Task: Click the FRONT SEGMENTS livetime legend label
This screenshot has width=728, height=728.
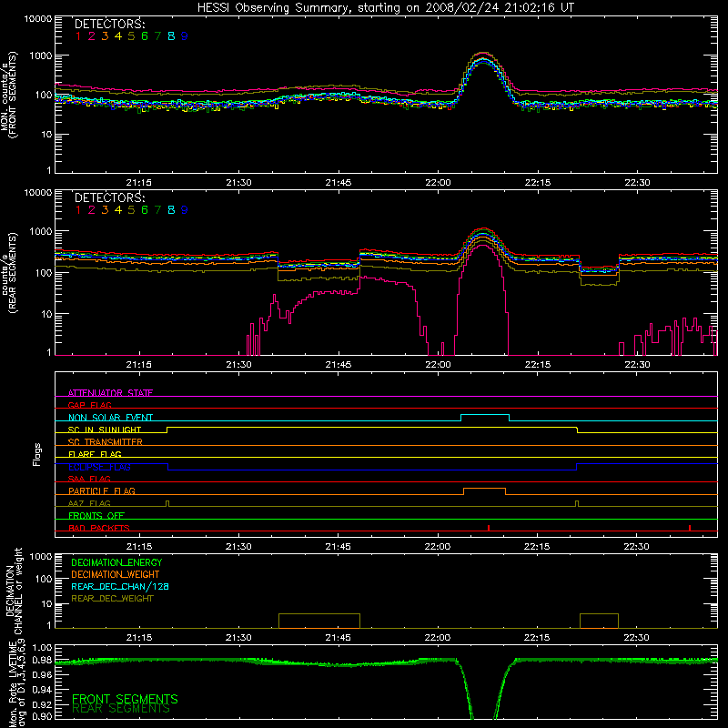Action: pos(125,699)
